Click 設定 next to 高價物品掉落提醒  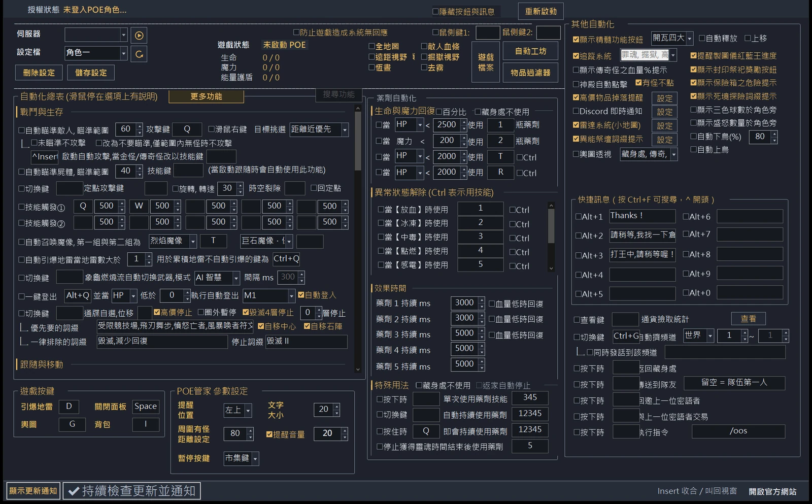coord(664,98)
